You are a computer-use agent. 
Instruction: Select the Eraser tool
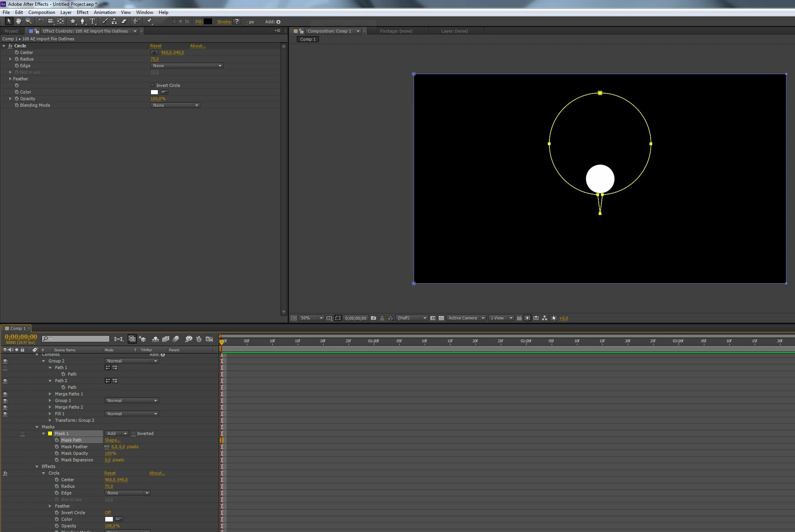[x=124, y=21]
